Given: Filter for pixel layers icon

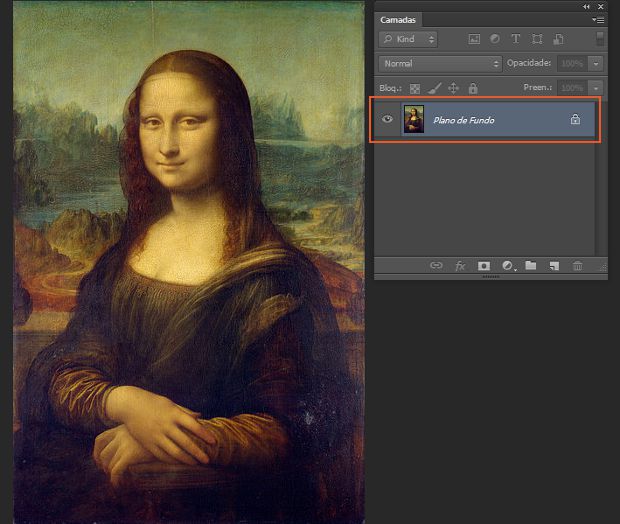Looking at the screenshot, I should pyautogui.click(x=474, y=39).
